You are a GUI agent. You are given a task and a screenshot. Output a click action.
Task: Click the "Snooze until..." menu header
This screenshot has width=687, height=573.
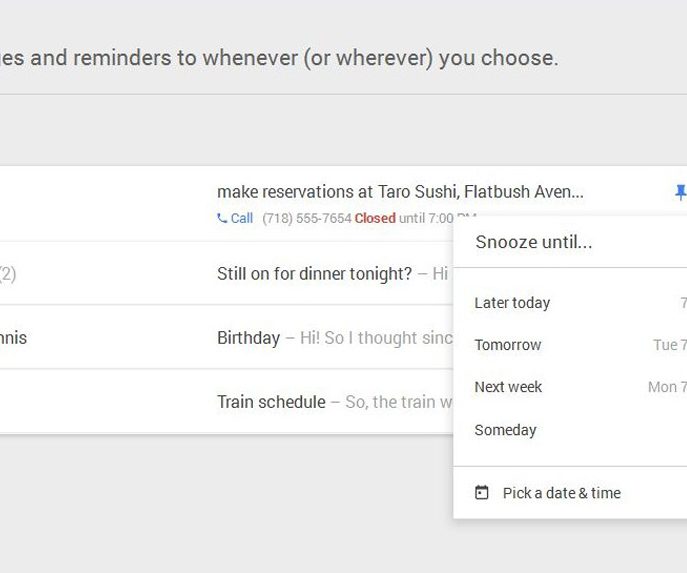pos(534,242)
